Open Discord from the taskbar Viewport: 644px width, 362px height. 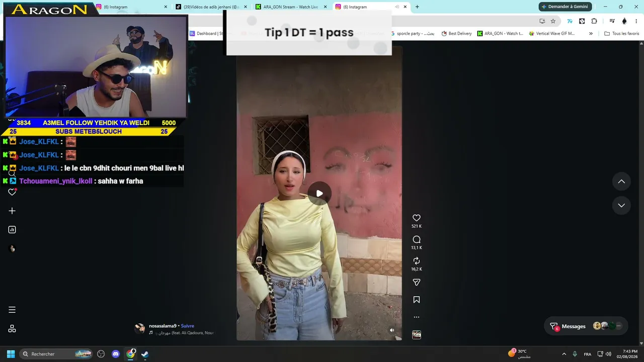coord(116,354)
